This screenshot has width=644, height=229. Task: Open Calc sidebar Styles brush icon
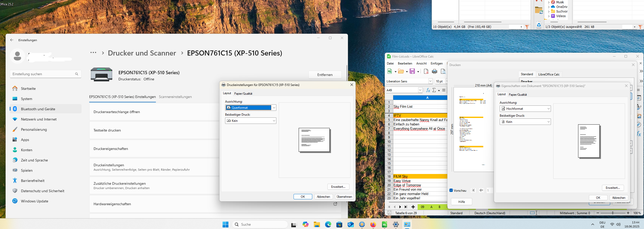tap(639, 107)
